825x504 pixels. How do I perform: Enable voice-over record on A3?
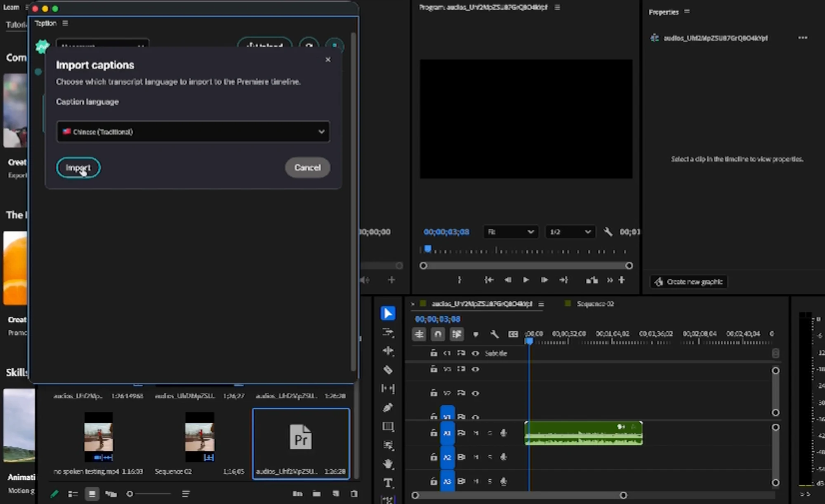[504, 481]
